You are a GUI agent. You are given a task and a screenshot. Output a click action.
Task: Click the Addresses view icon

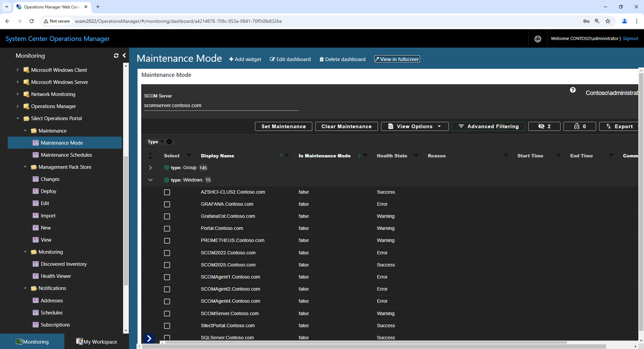point(35,301)
